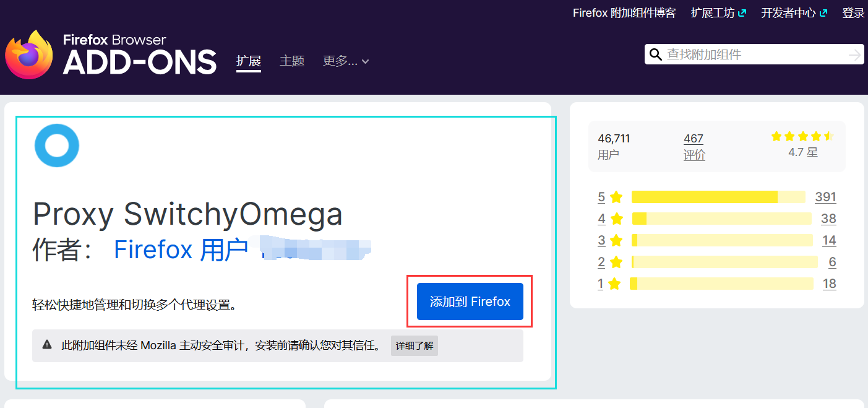This screenshot has width=868, height=408.
Task: Click the 添加到 Firefox button
Action: [470, 302]
